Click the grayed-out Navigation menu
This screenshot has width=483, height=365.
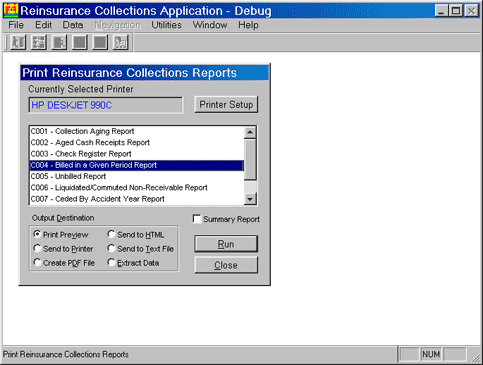click(x=118, y=25)
